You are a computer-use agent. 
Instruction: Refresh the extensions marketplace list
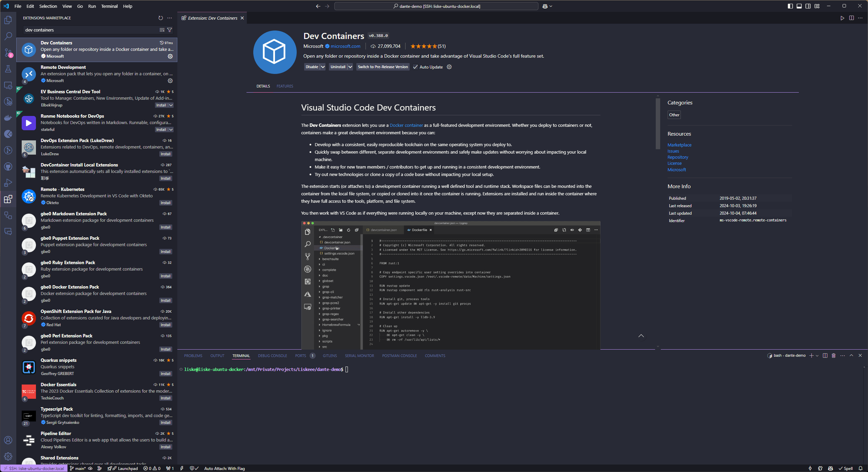[x=161, y=18]
